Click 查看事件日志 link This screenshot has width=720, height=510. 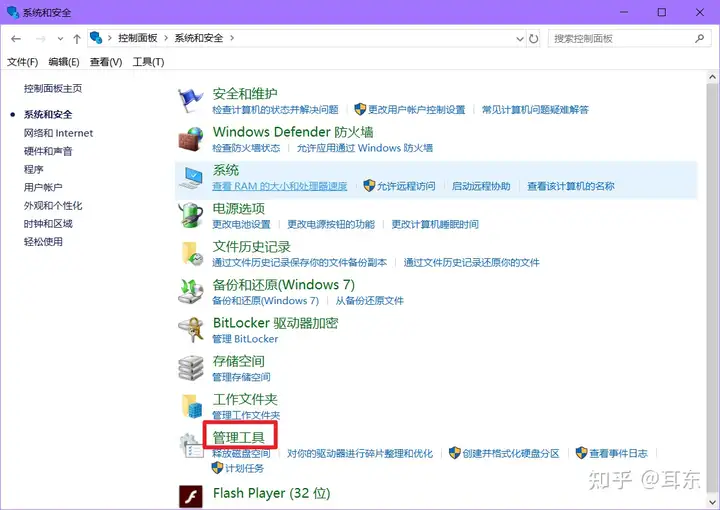tap(618, 454)
